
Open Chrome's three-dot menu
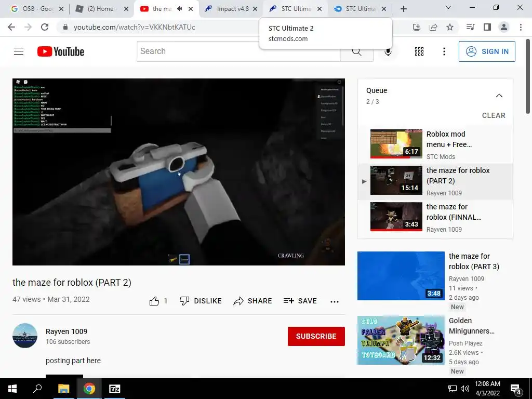point(521,27)
